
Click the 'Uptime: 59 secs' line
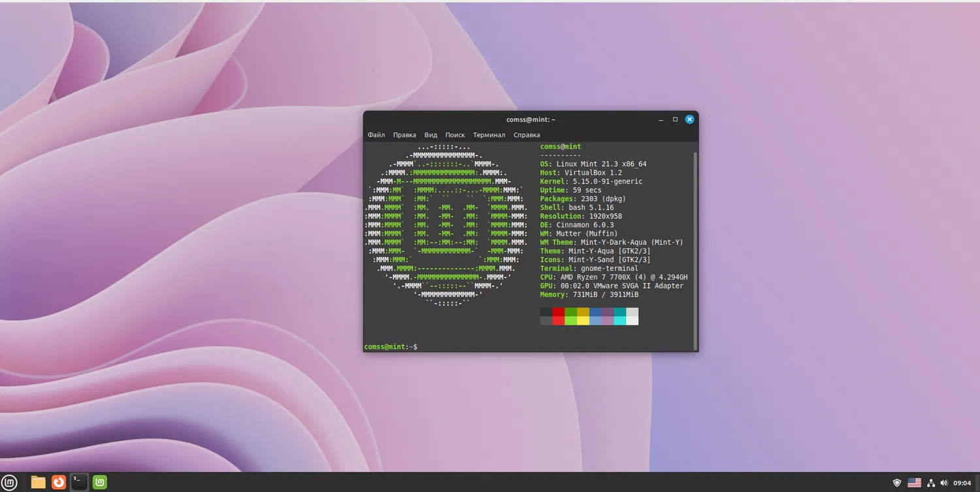pos(571,190)
